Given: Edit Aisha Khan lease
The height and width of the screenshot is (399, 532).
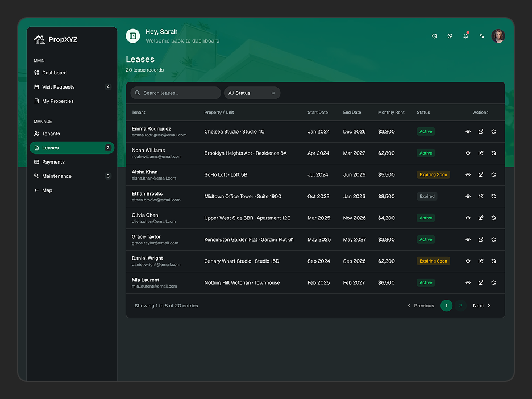Looking at the screenshot, I should (x=481, y=174).
